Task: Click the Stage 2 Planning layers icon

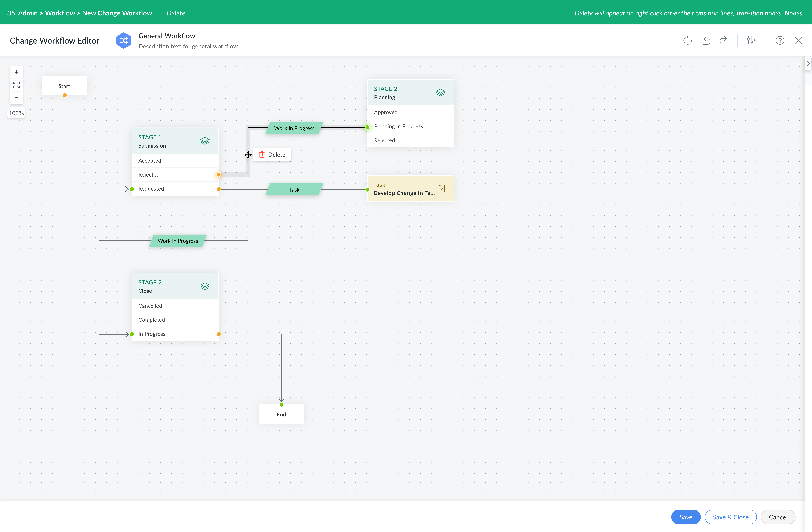Action: 440,92
